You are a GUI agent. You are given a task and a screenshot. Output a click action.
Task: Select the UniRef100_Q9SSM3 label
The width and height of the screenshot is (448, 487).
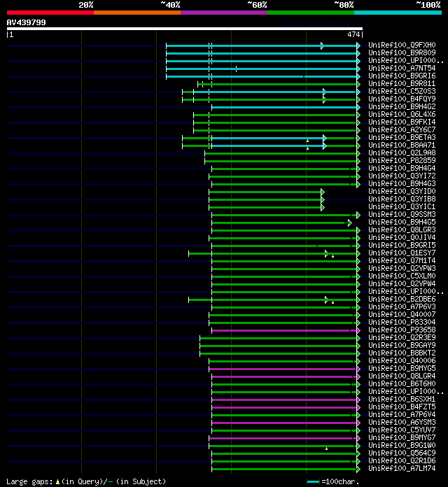point(402,214)
